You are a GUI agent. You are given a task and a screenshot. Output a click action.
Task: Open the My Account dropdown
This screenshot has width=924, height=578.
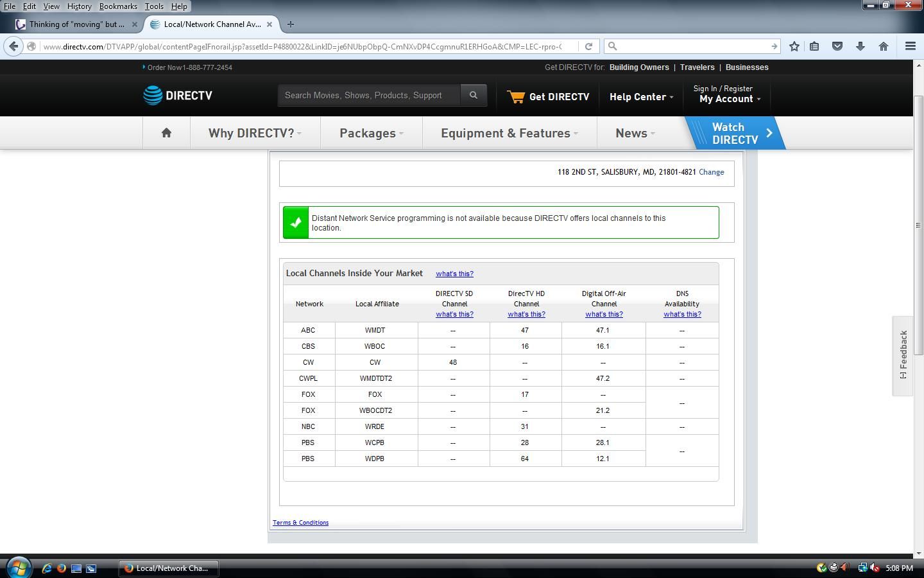coord(730,99)
